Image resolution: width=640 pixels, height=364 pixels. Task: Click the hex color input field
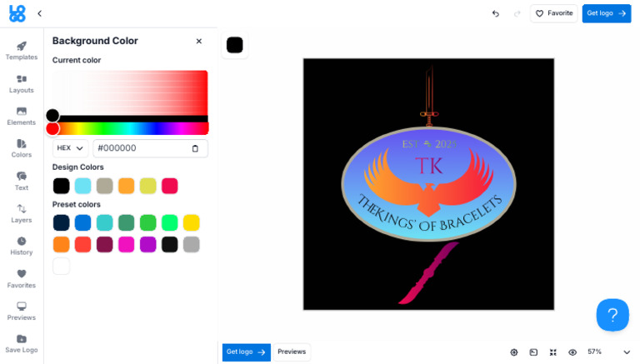point(150,148)
